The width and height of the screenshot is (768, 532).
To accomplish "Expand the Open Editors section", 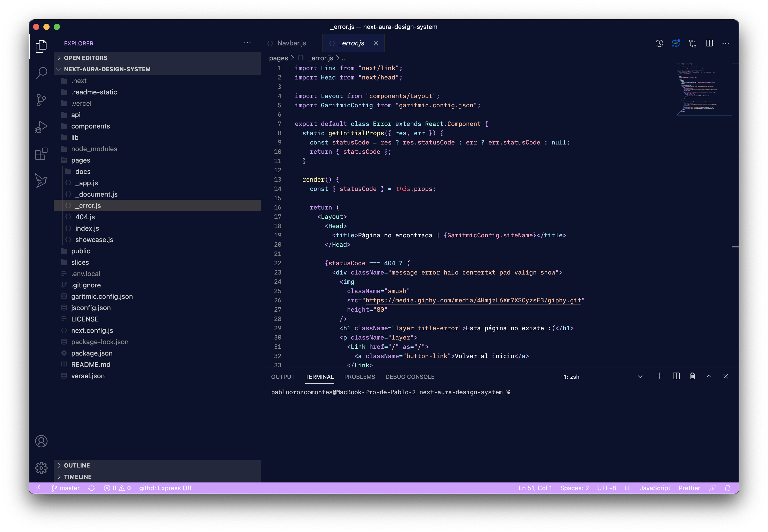I will point(157,58).
